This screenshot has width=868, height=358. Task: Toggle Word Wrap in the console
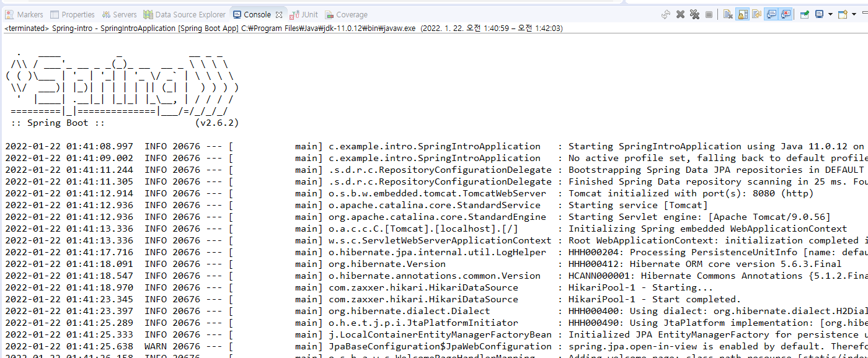coord(756,14)
